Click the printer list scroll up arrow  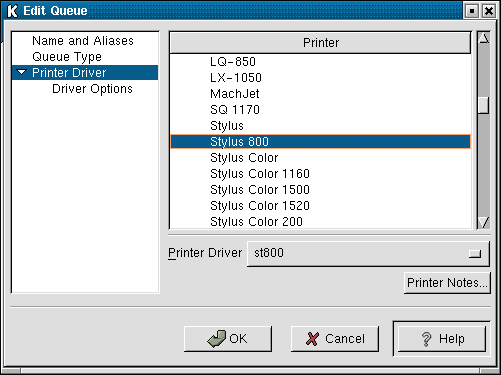point(484,38)
